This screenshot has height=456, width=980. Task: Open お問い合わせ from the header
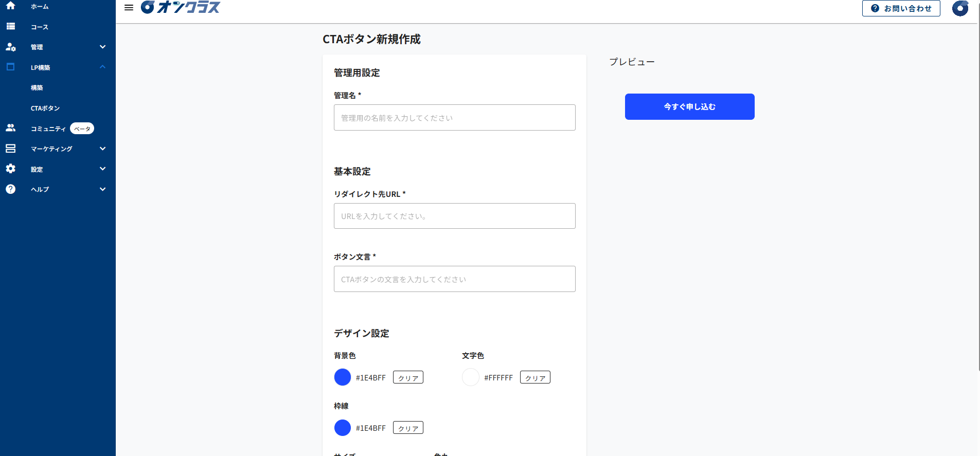click(901, 8)
